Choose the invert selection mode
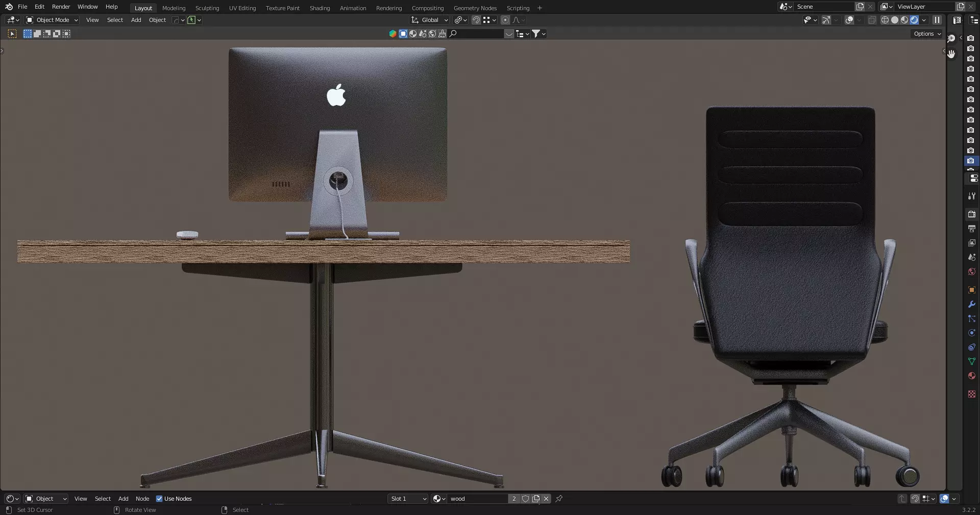The width and height of the screenshot is (980, 515). coord(57,34)
